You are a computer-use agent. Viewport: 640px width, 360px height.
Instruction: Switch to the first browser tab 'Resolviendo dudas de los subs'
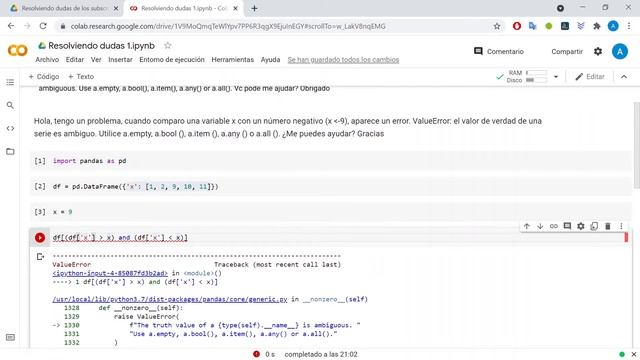click(64, 8)
